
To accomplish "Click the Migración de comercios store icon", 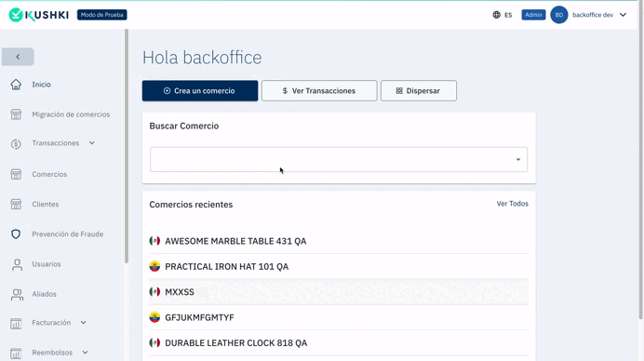I will pos(16,114).
